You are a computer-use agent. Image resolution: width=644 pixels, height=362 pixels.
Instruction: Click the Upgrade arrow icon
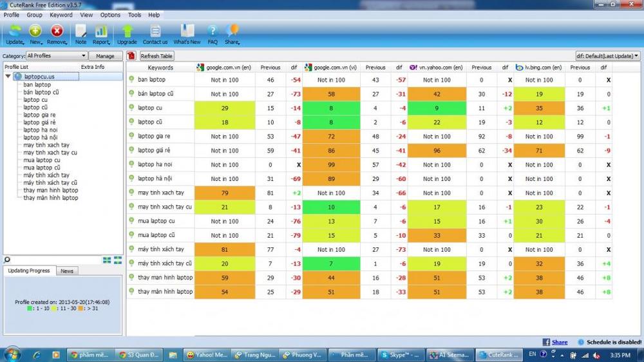128,31
